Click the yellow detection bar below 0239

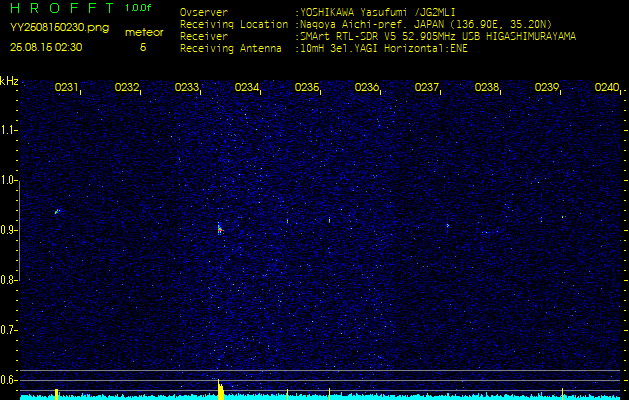(x=562, y=394)
